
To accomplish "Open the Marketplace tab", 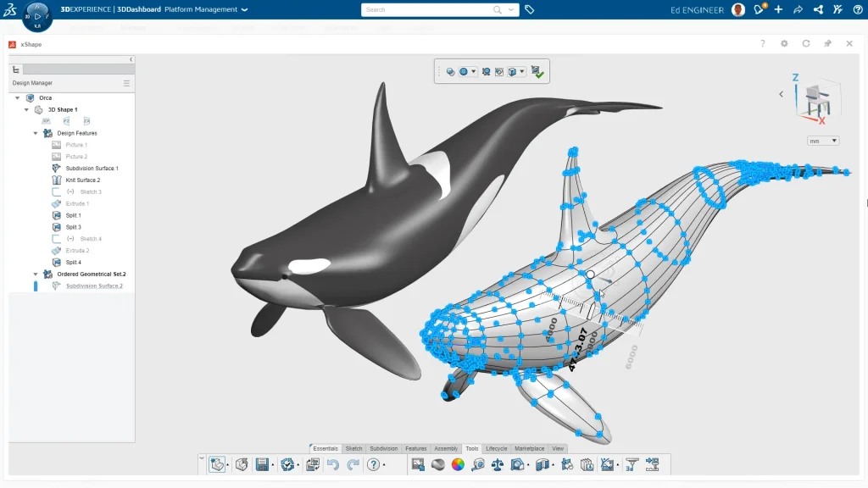I will coord(529,448).
